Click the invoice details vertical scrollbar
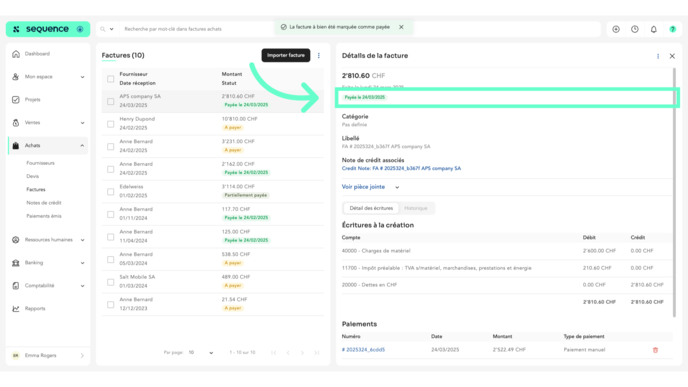Image resolution: width=688 pixels, height=387 pixels. pos(674,192)
